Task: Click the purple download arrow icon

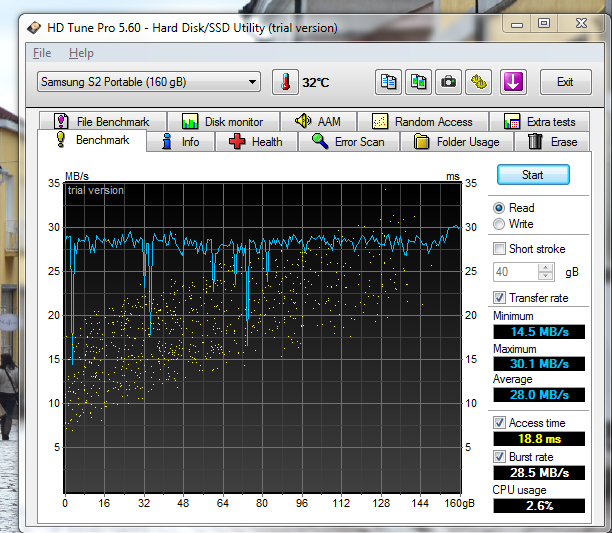Action: [513, 82]
